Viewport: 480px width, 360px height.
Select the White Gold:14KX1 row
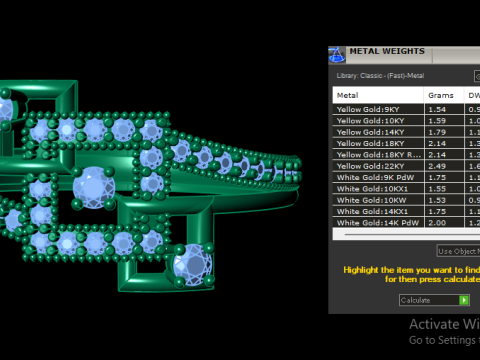(x=406, y=211)
